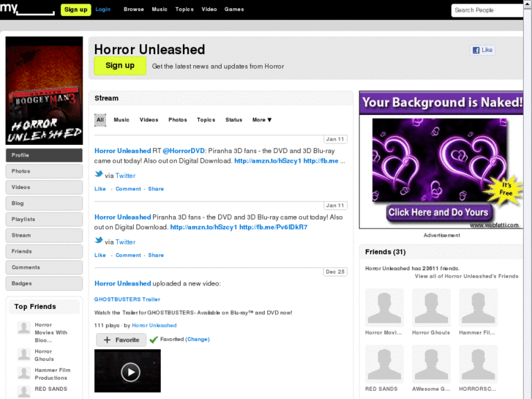This screenshot has width=532, height=399.
Task: Open Hammer Fil... friend avatar in Friends panel
Action: pos(478,307)
